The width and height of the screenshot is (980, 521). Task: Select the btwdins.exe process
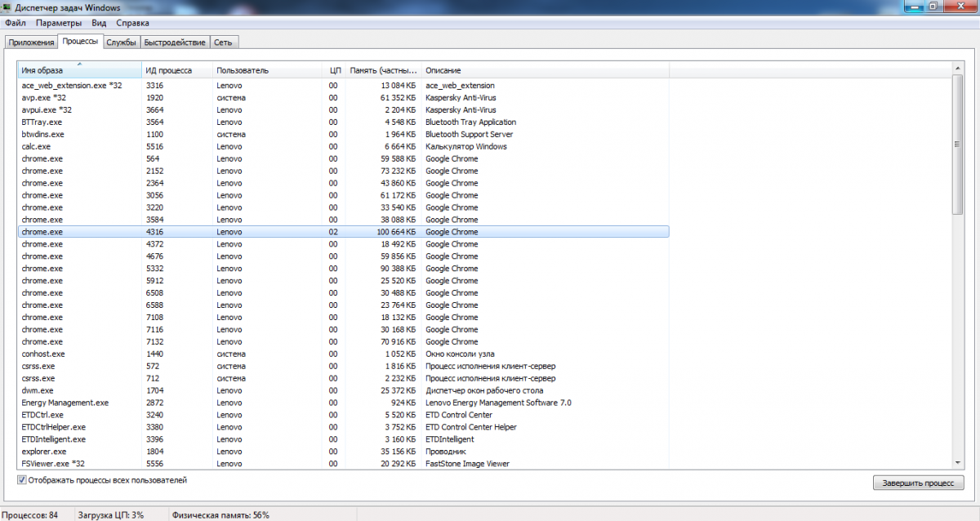pyautogui.click(x=343, y=134)
